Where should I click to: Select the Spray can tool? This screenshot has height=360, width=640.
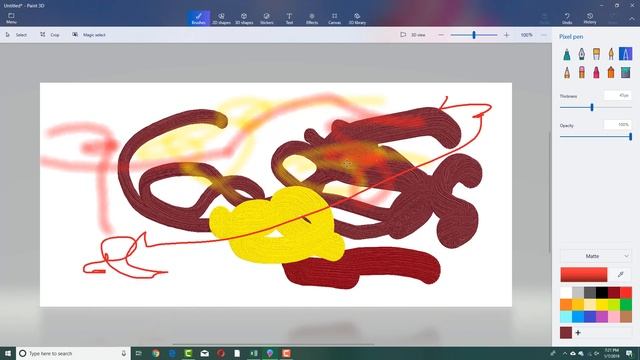611,73
